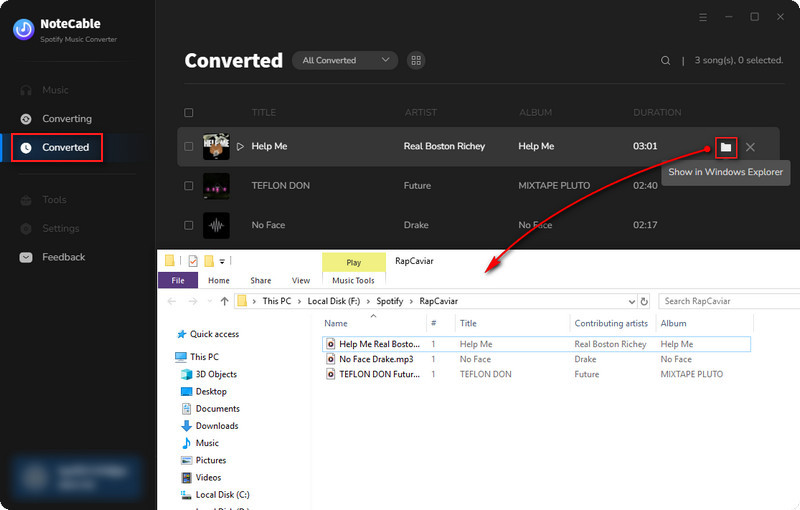
Task: Select the No Face Drake.mp3 file
Action: (376, 359)
